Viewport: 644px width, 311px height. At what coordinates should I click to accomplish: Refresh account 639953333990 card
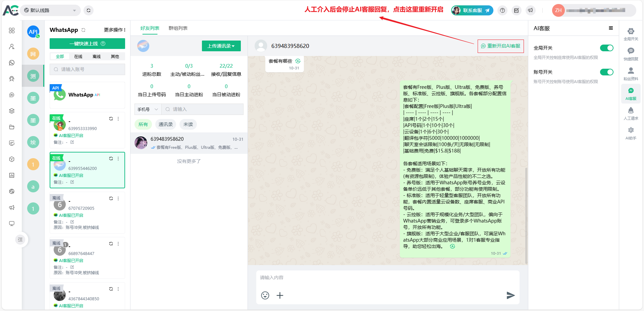pyautogui.click(x=111, y=119)
